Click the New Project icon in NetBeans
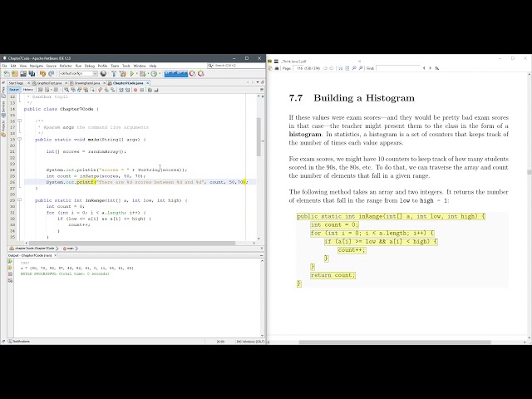This screenshot has width=532, height=399. (x=15, y=74)
